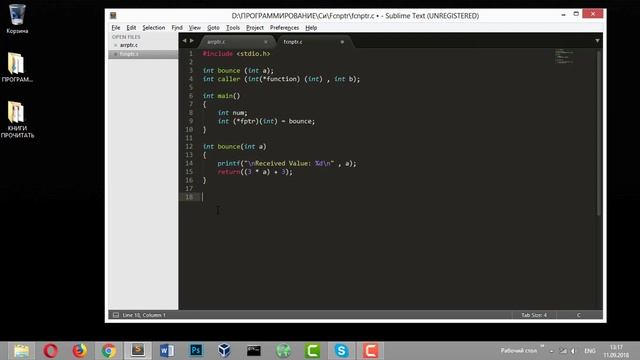Open the Project menu

[x=255, y=28]
